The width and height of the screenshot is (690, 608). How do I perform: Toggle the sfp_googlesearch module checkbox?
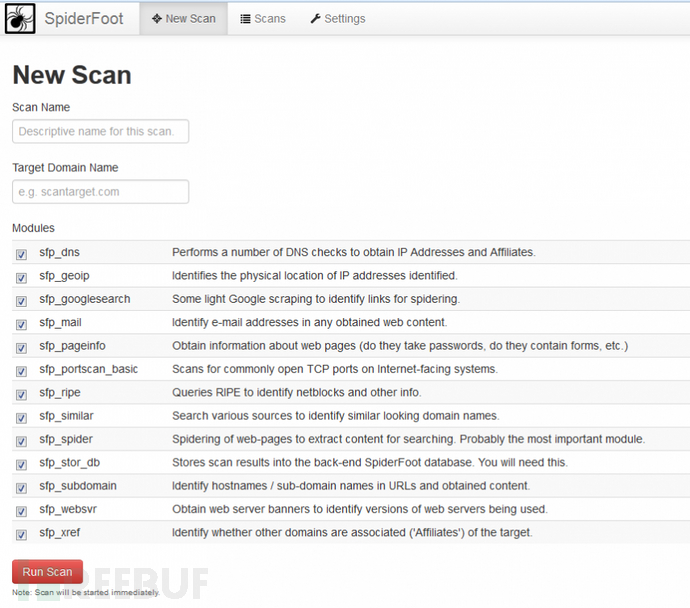click(21, 301)
